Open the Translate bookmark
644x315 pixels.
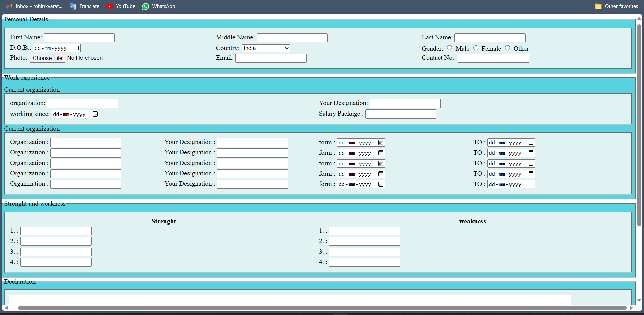click(x=85, y=6)
